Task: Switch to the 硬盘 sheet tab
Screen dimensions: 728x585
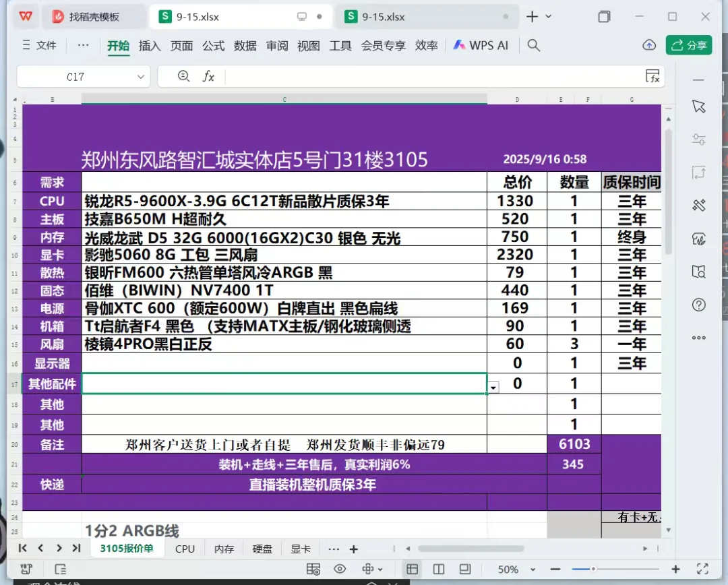Action: tap(262, 549)
